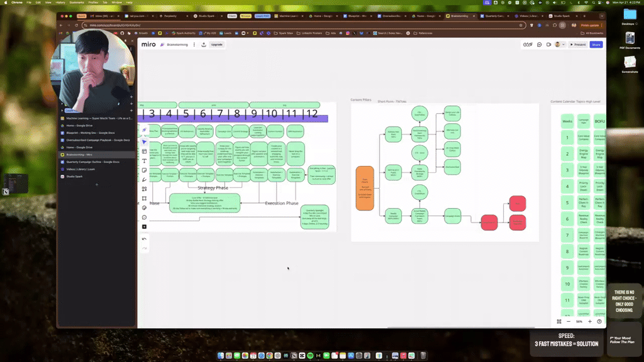Click the Upgrade button
This screenshot has height=362, width=644.
tap(216, 45)
